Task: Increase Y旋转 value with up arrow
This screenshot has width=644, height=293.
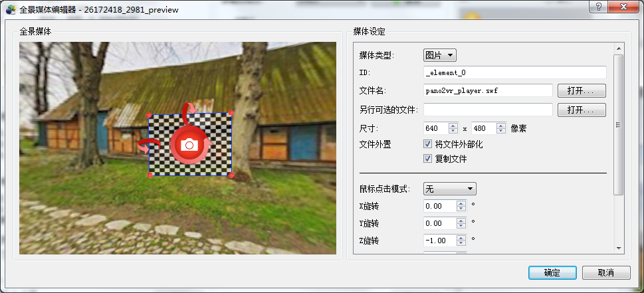Action: point(462,221)
